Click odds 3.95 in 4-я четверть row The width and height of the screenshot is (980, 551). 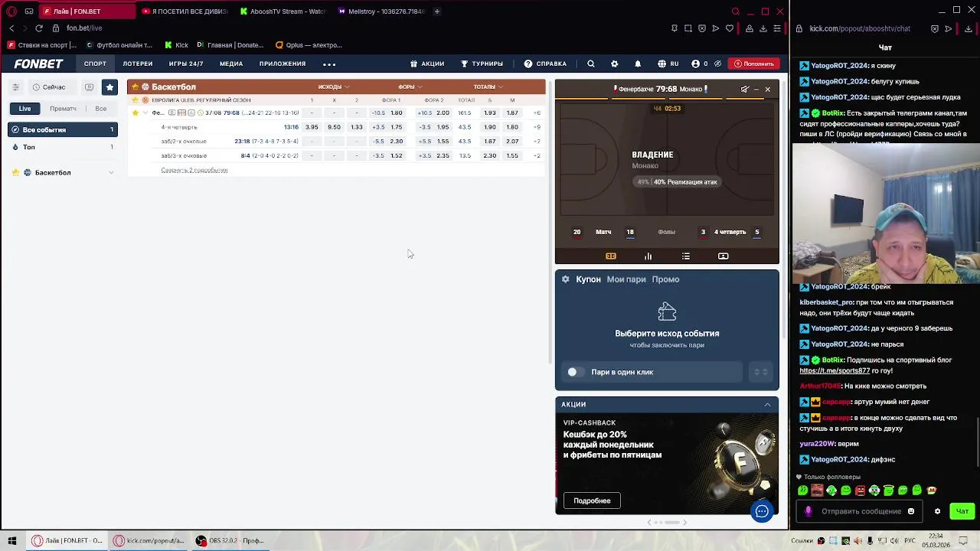[x=312, y=127]
